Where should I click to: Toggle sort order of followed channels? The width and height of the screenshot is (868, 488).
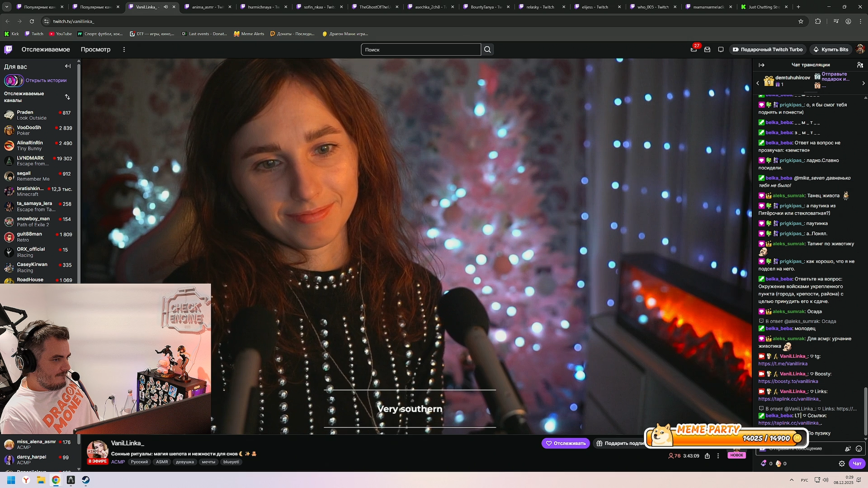[x=67, y=97]
